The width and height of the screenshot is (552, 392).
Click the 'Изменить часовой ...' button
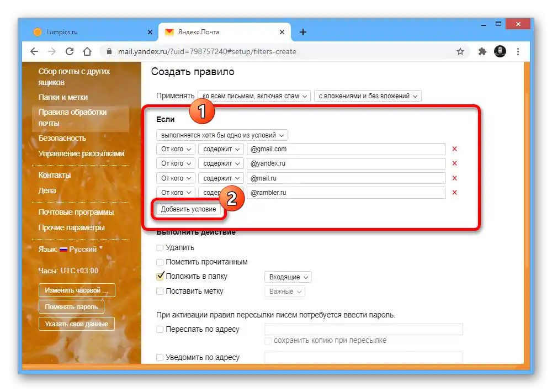pos(77,290)
